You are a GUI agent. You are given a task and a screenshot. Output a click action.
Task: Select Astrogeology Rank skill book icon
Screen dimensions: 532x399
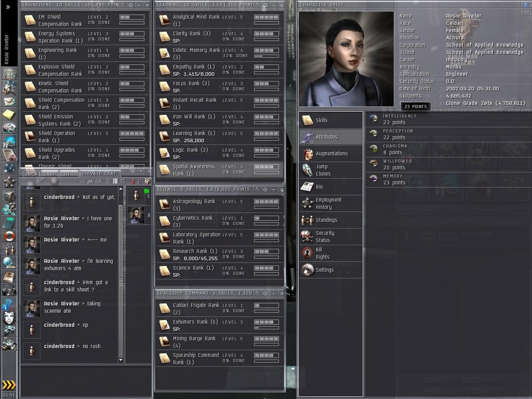[165, 205]
